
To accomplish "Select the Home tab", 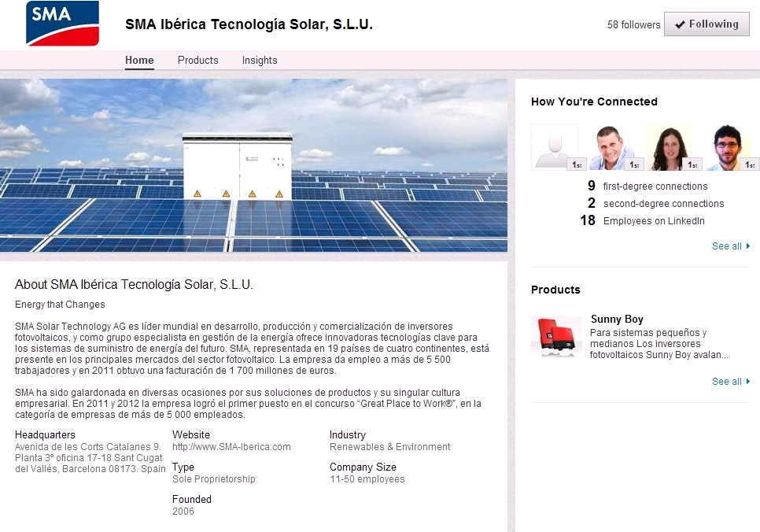I will tap(139, 60).
